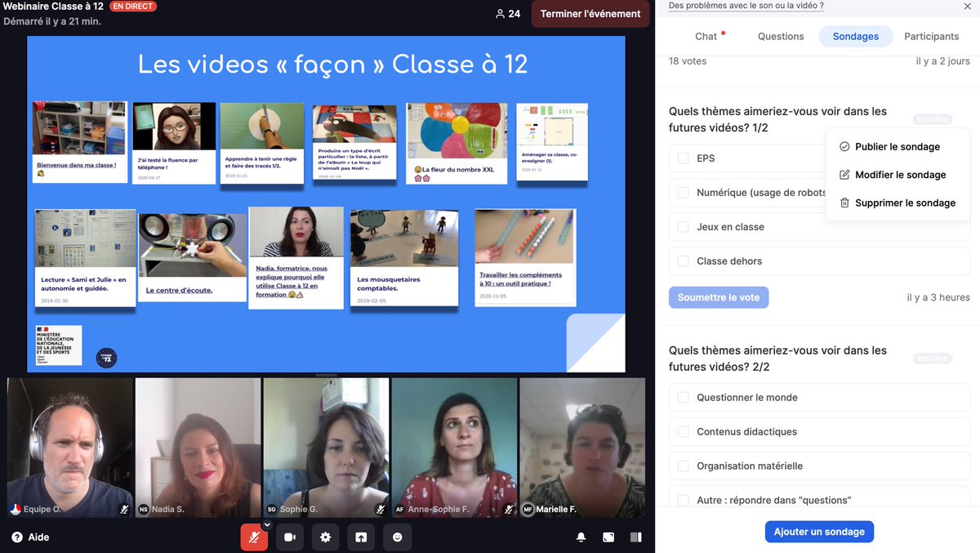Open the Aide help icon

coord(16,537)
